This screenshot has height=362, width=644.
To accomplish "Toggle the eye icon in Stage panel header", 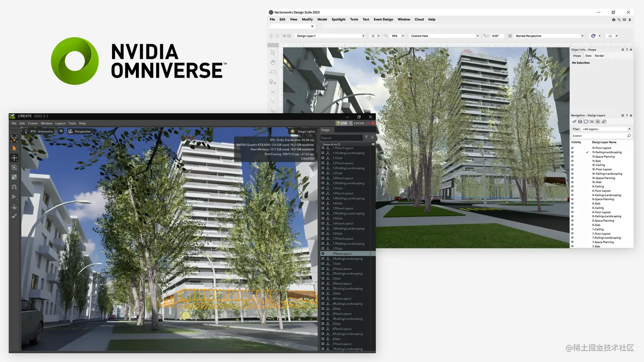I will click(373, 144).
